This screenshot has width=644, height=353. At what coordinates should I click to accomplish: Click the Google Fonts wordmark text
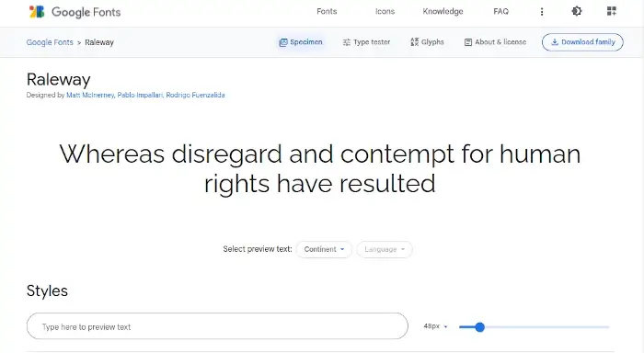pos(86,12)
